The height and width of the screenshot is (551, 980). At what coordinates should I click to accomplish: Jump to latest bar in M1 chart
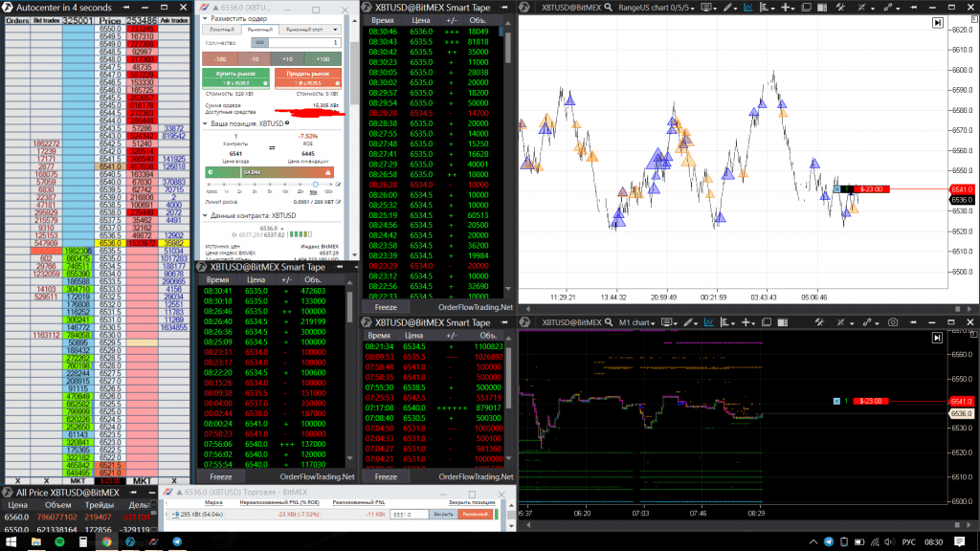coord(937,338)
